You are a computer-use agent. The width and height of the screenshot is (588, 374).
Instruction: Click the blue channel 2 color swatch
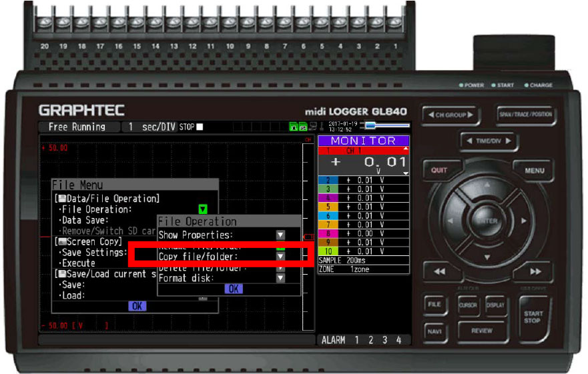[x=328, y=180]
